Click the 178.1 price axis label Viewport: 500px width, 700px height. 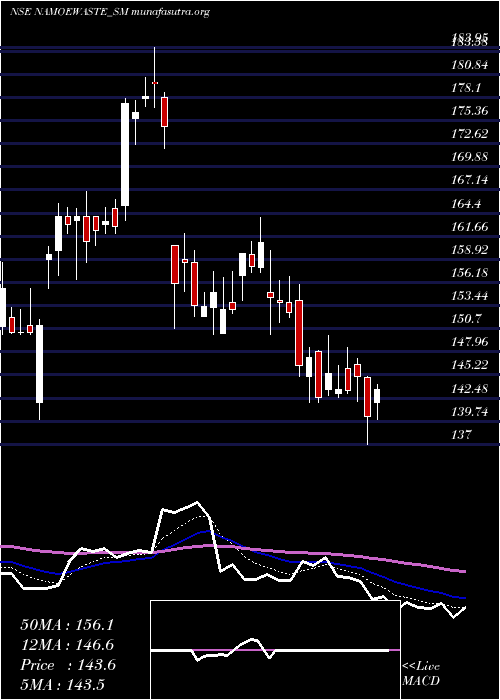coord(466,88)
